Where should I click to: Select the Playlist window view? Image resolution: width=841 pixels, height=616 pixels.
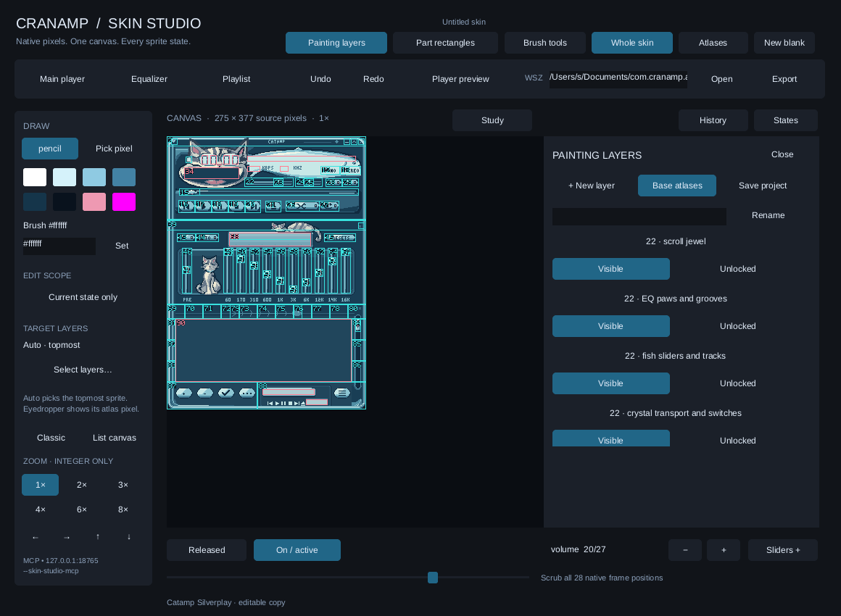236,79
